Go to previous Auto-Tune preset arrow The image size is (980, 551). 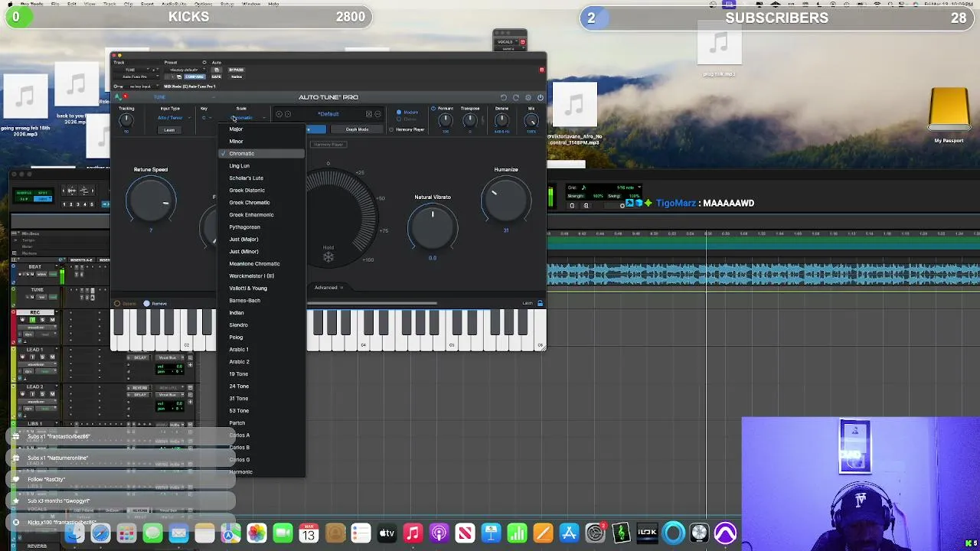coord(279,114)
